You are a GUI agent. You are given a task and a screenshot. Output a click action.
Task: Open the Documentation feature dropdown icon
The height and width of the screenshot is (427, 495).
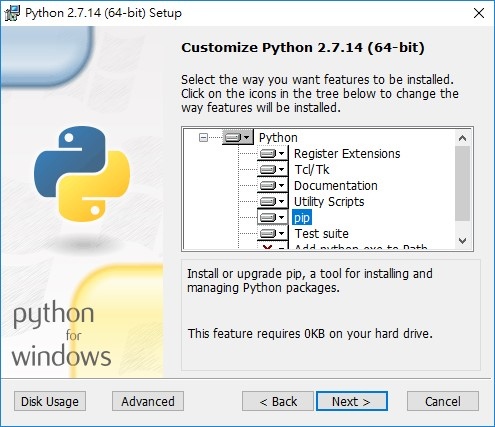pyautogui.click(x=273, y=185)
